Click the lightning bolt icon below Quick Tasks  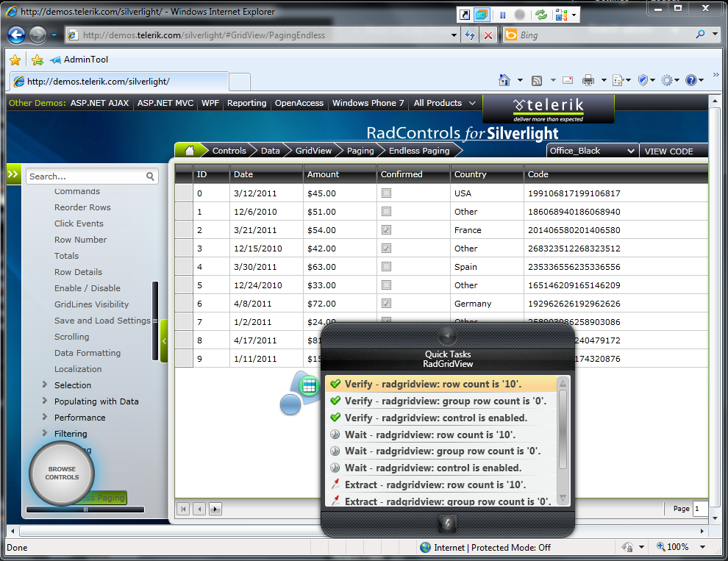(447, 524)
